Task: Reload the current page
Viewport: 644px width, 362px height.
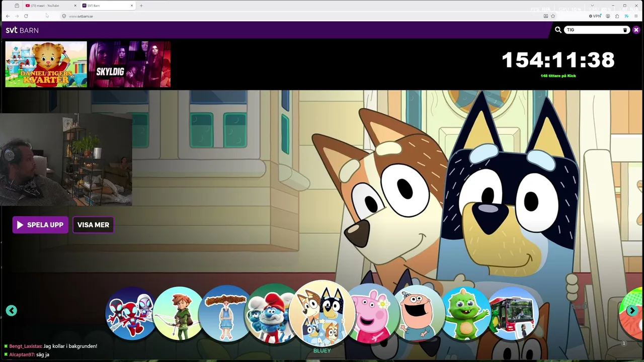Action: pyautogui.click(x=26, y=16)
